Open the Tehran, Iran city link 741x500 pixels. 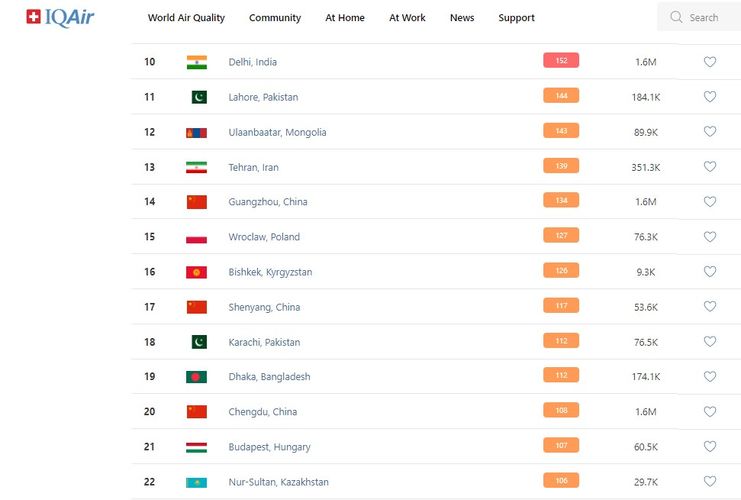[x=253, y=167]
